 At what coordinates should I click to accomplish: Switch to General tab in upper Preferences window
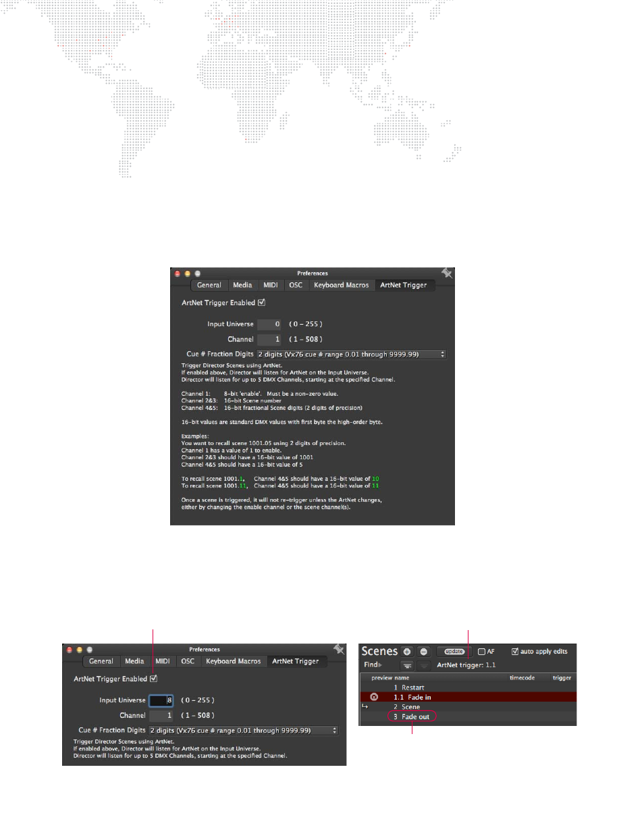[x=209, y=285]
